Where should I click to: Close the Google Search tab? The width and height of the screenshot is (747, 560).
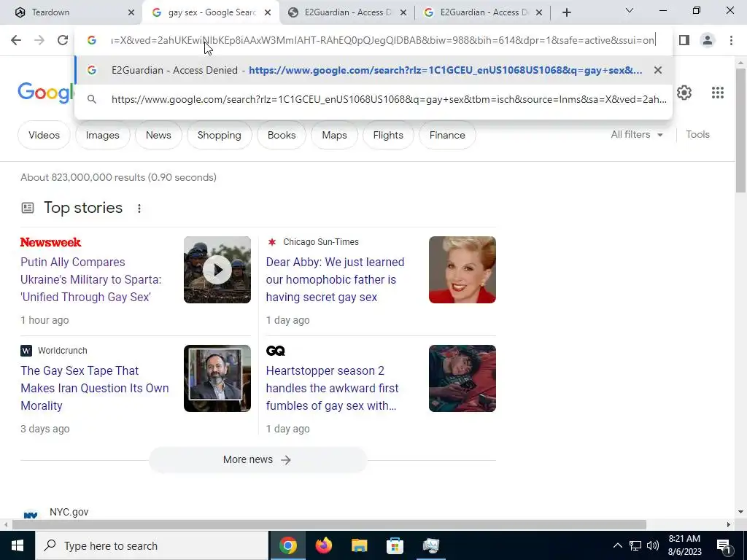[x=268, y=13]
